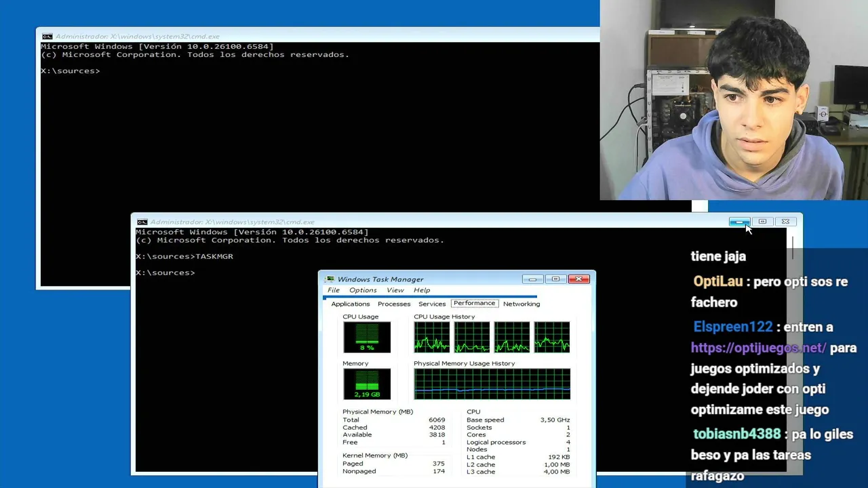Switch to the Applications tab
The width and height of the screenshot is (868, 488).
pos(351,304)
